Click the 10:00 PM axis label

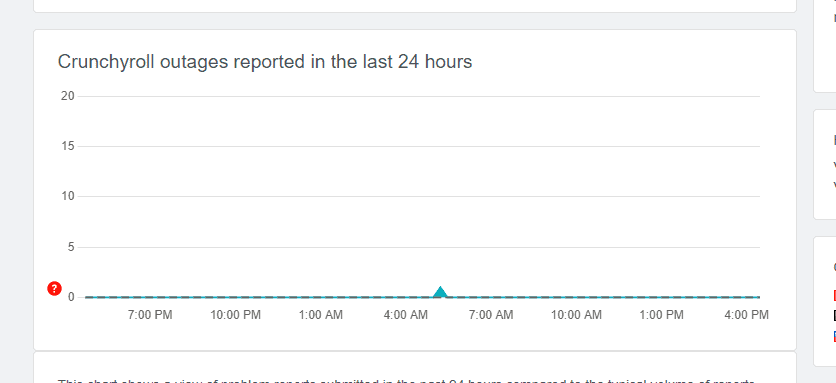[235, 315]
